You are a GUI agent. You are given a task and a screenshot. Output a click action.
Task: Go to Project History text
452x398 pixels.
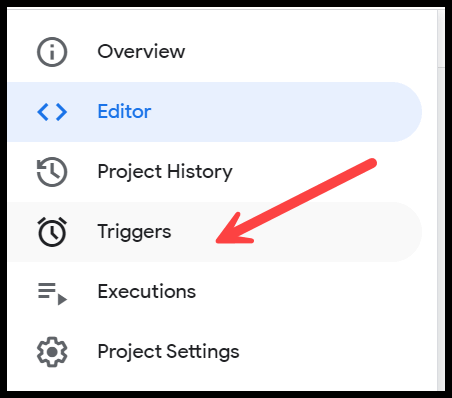click(165, 172)
